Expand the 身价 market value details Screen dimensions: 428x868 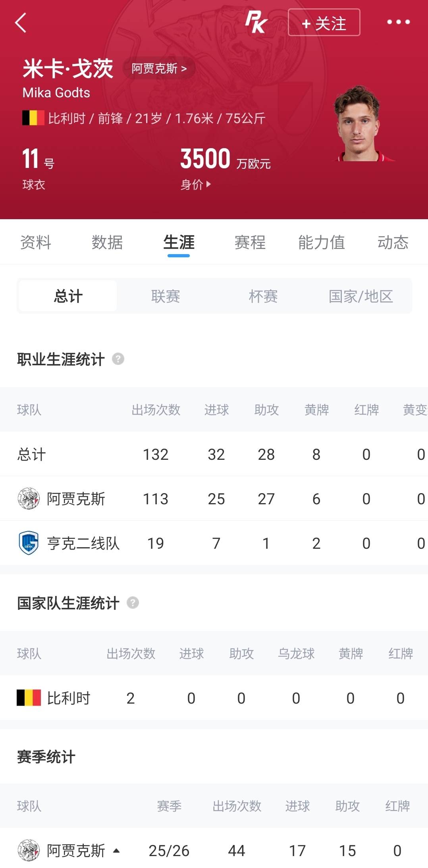click(x=196, y=185)
